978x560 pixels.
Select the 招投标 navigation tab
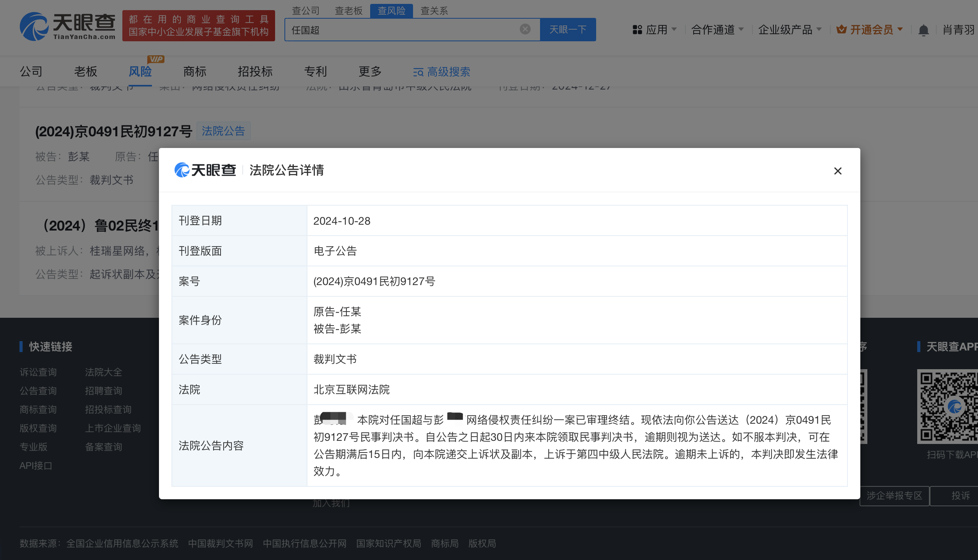tap(255, 72)
